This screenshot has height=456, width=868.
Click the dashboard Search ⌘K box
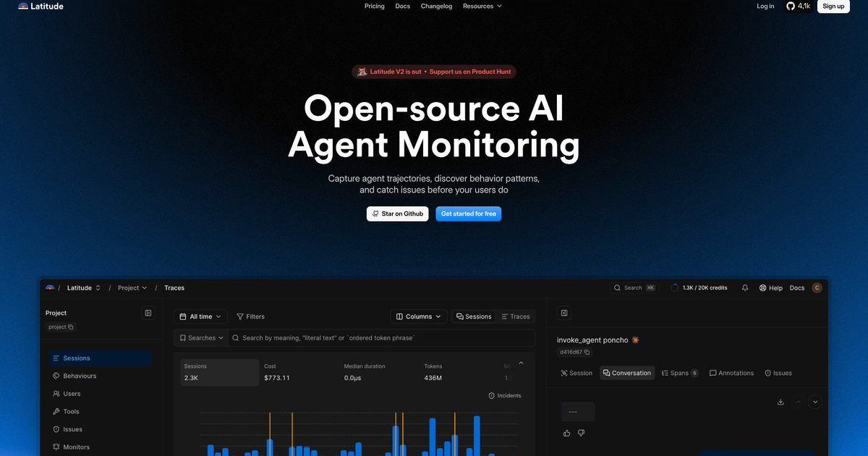(x=635, y=288)
